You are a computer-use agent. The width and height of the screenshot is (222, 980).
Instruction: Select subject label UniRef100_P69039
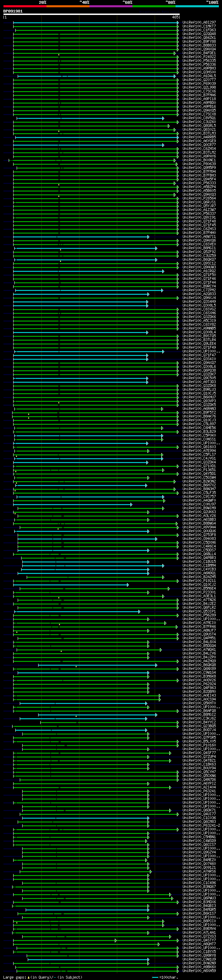(x=199, y=84)
